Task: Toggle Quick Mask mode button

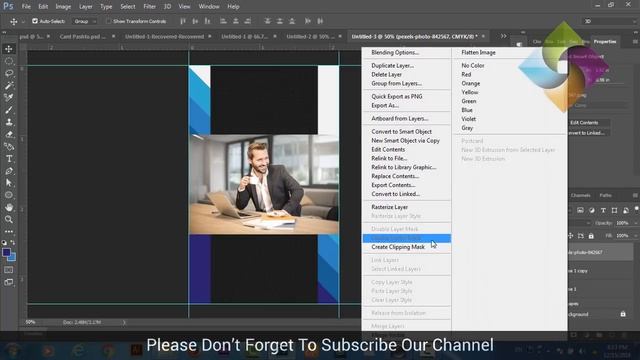Action: tap(9, 270)
